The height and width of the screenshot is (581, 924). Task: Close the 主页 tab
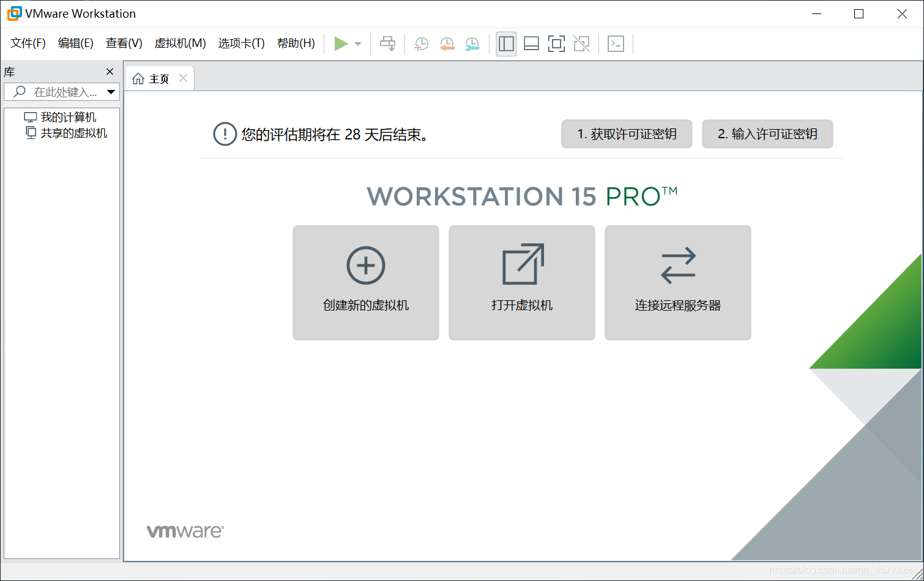[x=183, y=78]
